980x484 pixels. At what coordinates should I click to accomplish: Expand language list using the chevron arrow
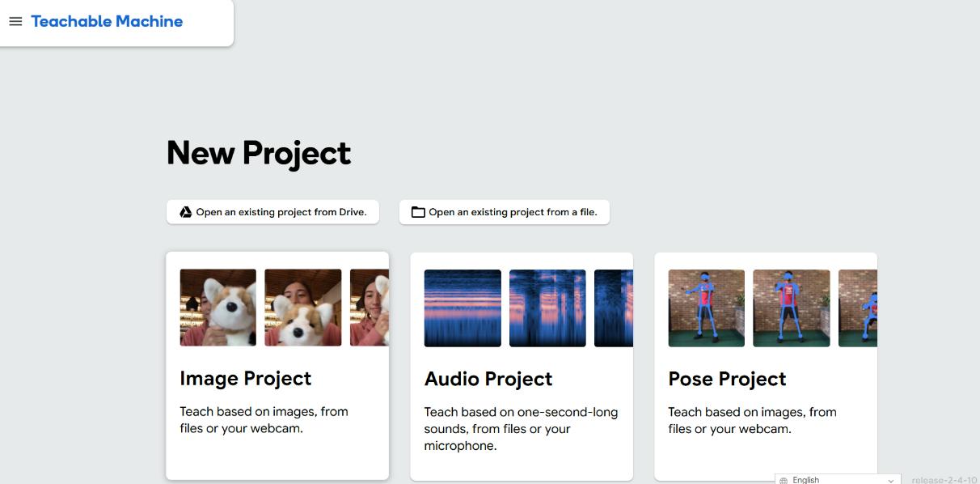pos(891,480)
